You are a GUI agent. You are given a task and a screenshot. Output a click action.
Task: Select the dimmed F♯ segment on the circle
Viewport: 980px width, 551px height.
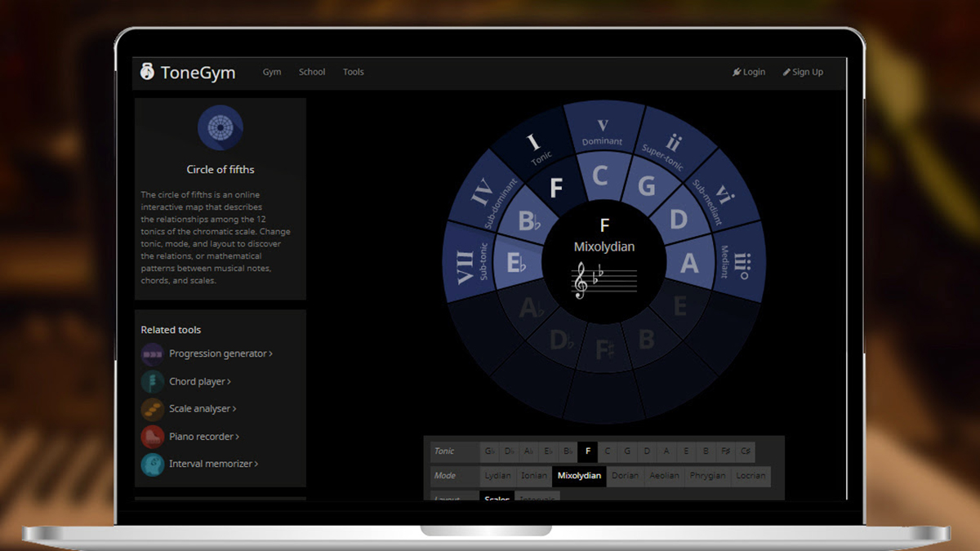tap(604, 350)
